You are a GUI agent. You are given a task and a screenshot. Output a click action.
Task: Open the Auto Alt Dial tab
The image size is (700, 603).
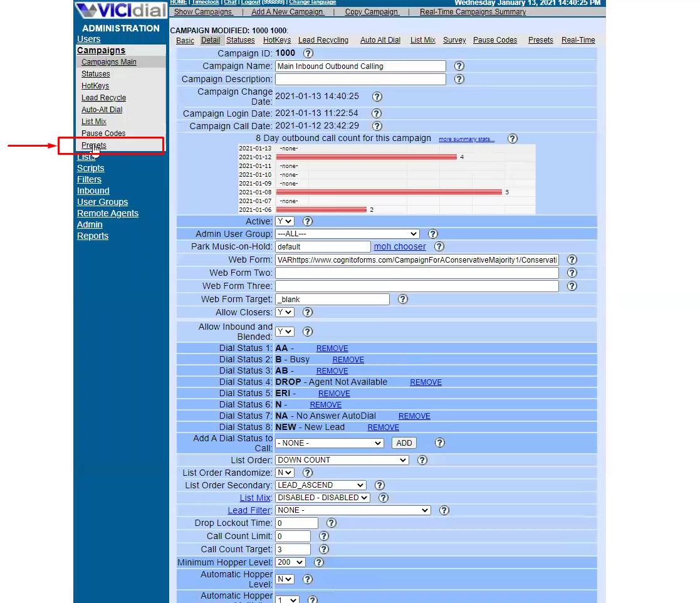380,40
